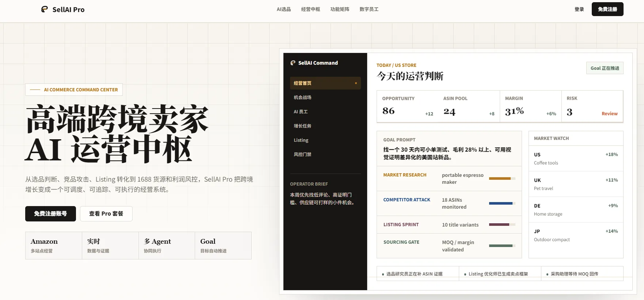Click the 登录 link

(x=579, y=10)
